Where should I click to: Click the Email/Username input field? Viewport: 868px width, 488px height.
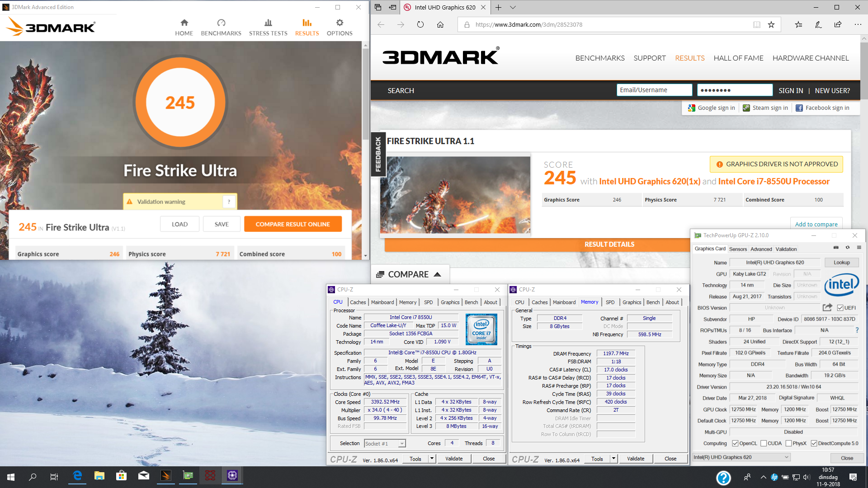654,90
